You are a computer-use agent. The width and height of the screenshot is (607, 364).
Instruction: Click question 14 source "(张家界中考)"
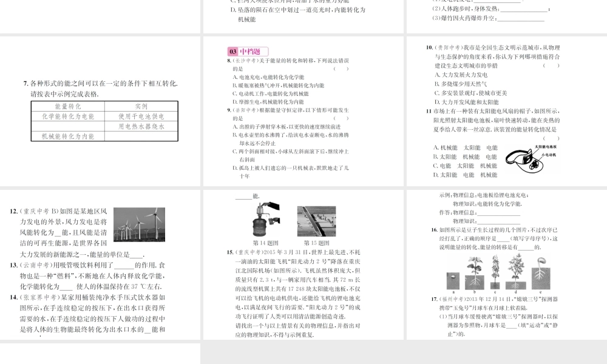click(39, 297)
